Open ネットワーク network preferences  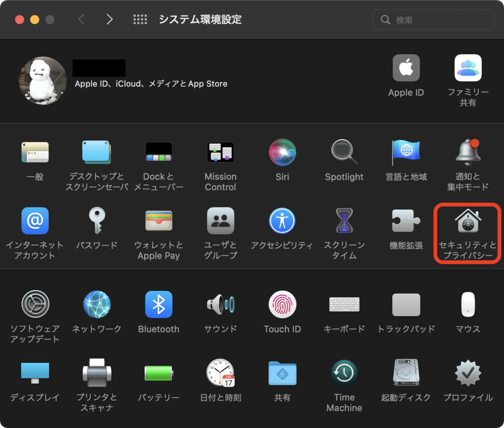coord(97,304)
